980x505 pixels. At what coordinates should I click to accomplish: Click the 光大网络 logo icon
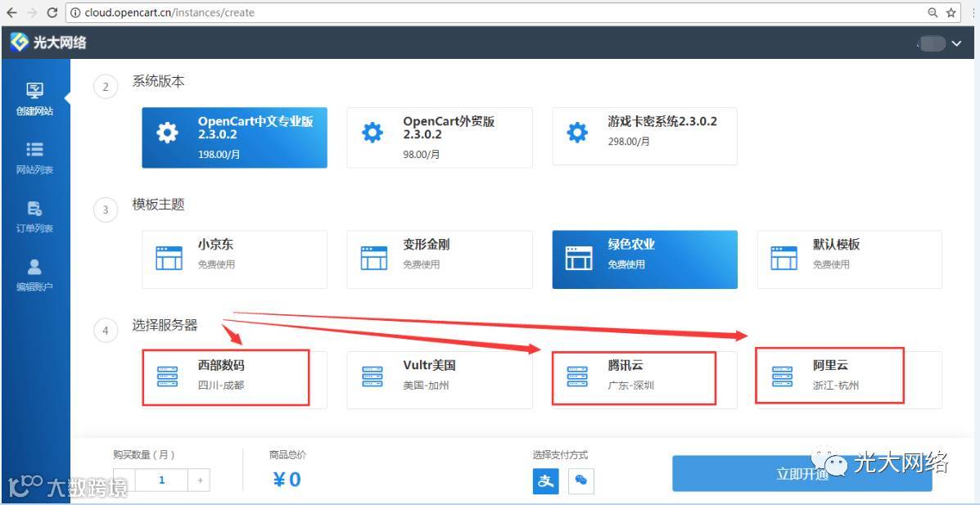tap(20, 42)
